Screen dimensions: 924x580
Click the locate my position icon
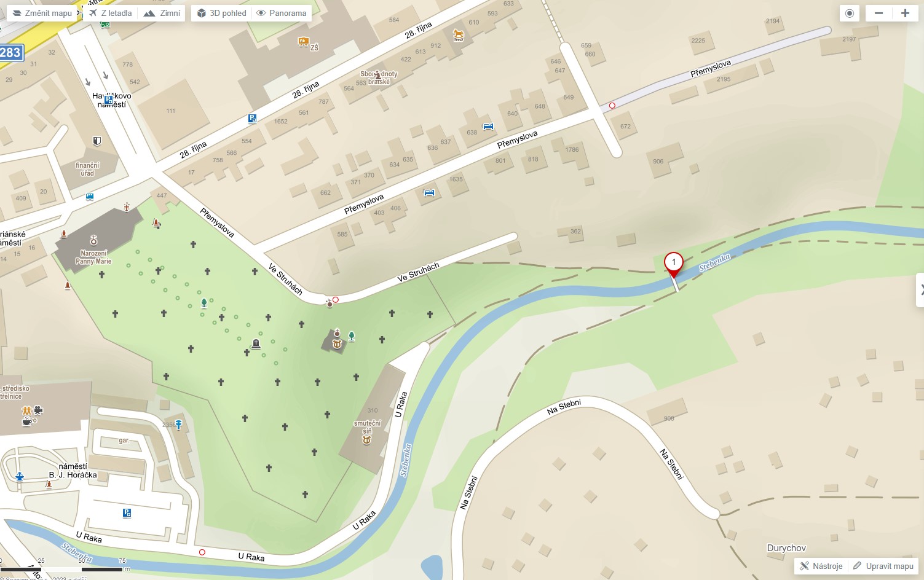pos(850,13)
